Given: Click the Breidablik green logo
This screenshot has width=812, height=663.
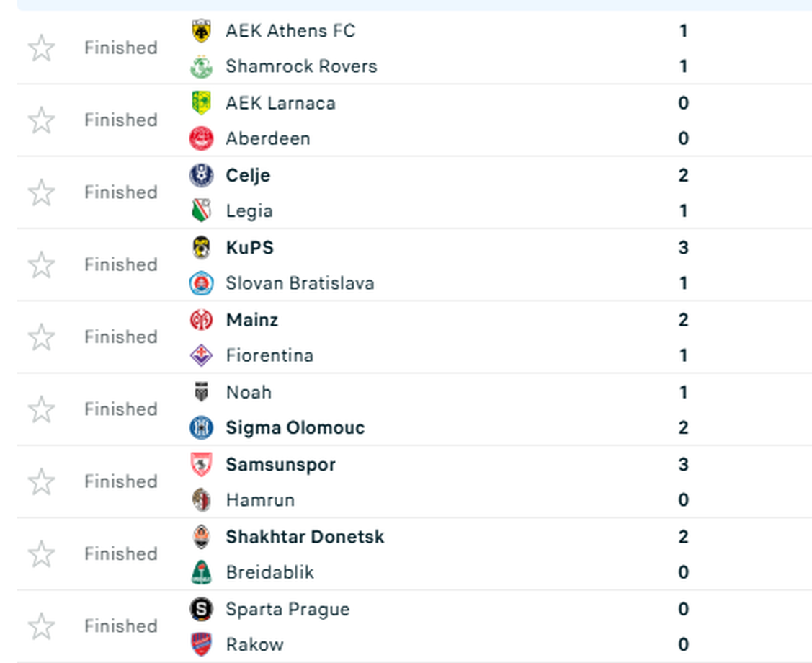Looking at the screenshot, I should (x=201, y=572).
